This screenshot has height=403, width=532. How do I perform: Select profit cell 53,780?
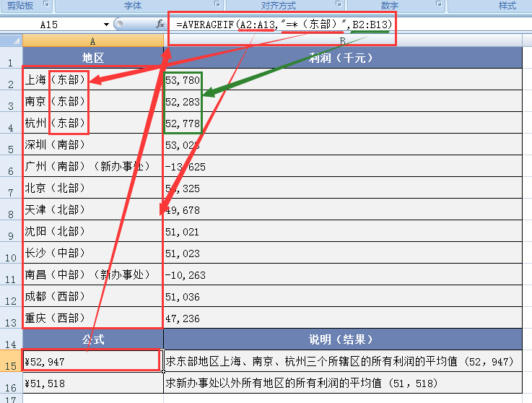(x=343, y=79)
